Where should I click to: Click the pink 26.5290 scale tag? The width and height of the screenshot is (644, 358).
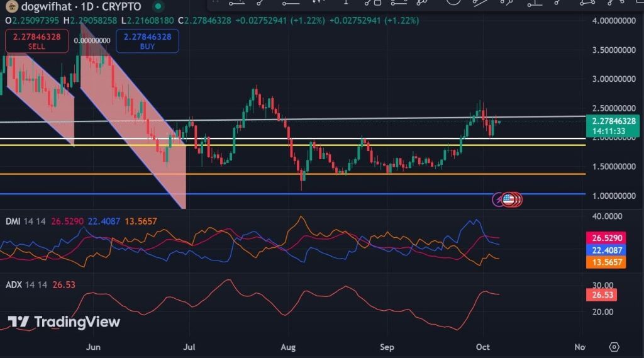[606, 238]
